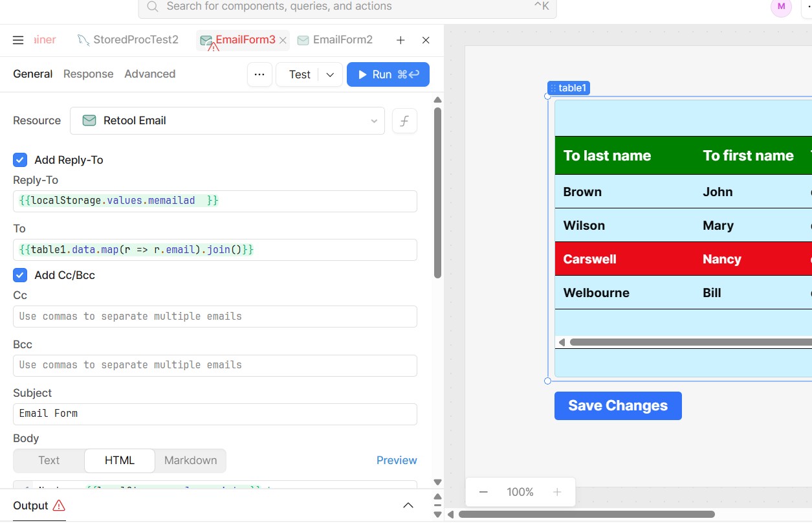Image resolution: width=812 pixels, height=523 pixels.
Task: Close the query editor panel
Action: tap(426, 40)
